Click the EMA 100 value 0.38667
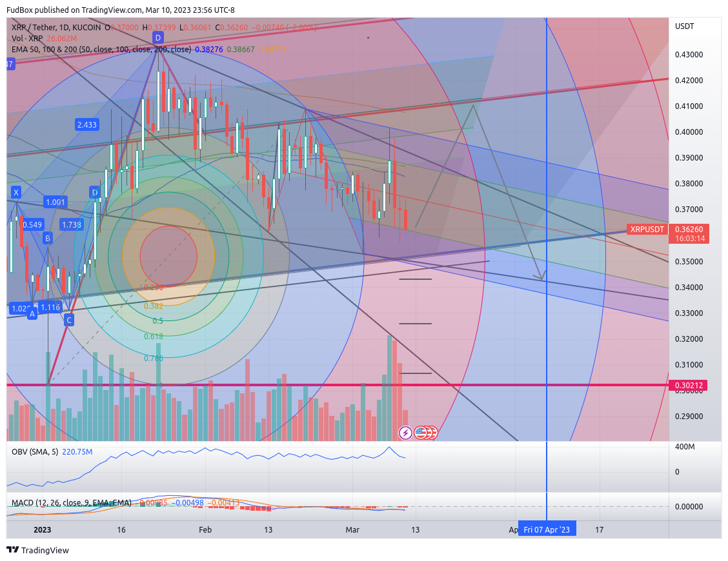This screenshot has height=561, width=728. point(241,49)
